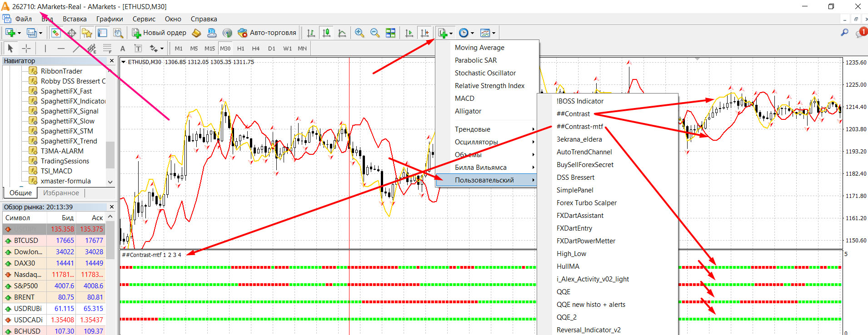Viewport: 868px width, 335px height.
Task: Switch to the Избранное tab in Navigator
Action: tap(61, 193)
